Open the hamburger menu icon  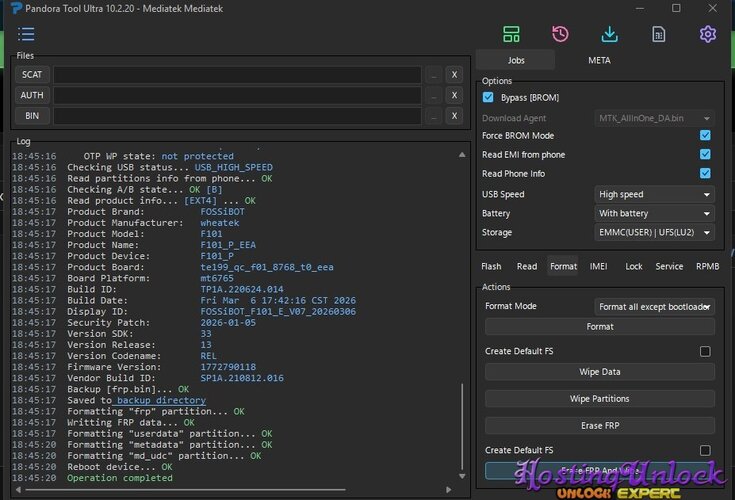click(x=26, y=34)
